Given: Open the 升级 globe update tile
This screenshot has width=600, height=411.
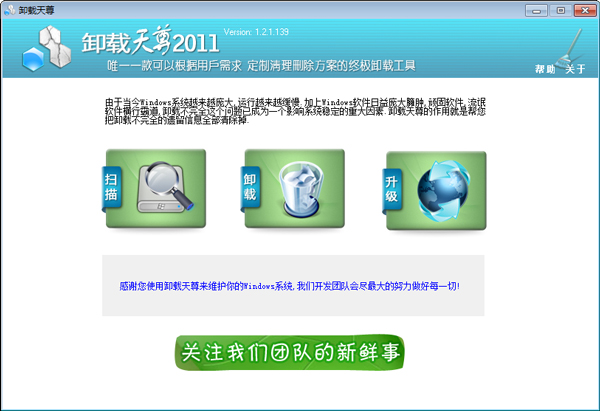Looking at the screenshot, I should [x=435, y=191].
